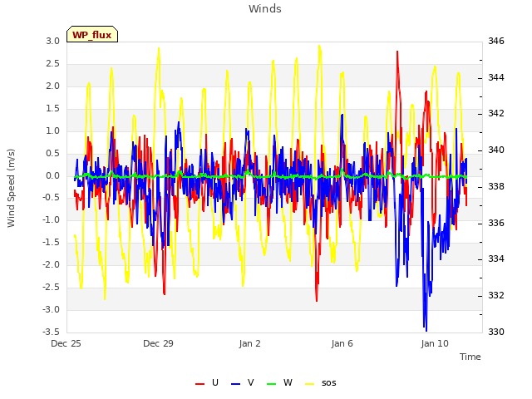
Task: Click the yellow sos legend swatch
Action: click(310, 384)
